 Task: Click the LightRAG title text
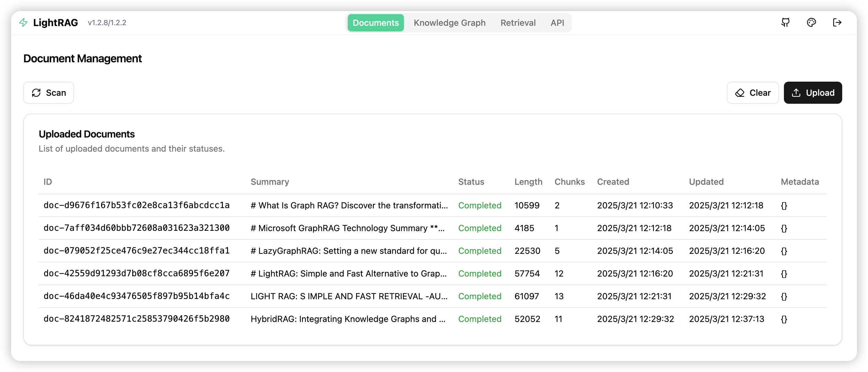(x=56, y=23)
